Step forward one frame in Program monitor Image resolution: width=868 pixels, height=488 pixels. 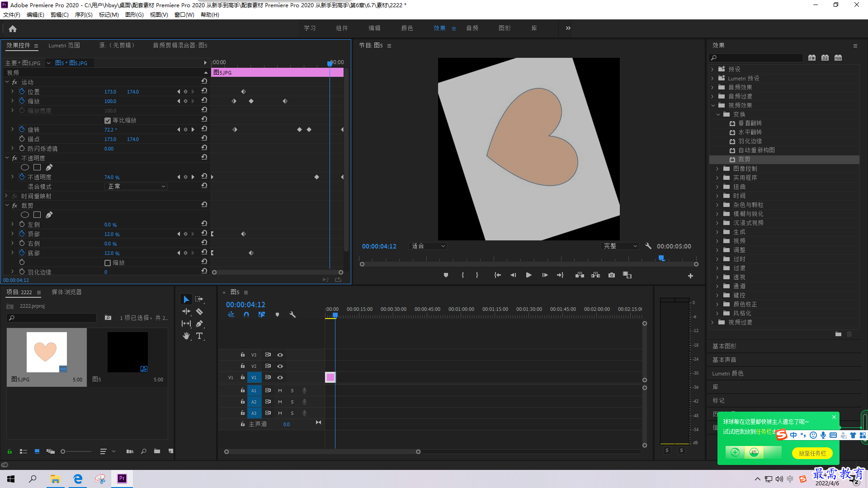tap(545, 275)
